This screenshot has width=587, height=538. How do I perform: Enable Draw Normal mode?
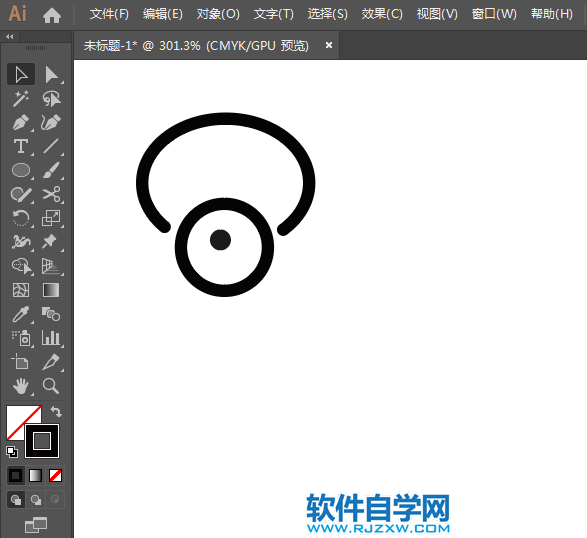click(x=16, y=500)
